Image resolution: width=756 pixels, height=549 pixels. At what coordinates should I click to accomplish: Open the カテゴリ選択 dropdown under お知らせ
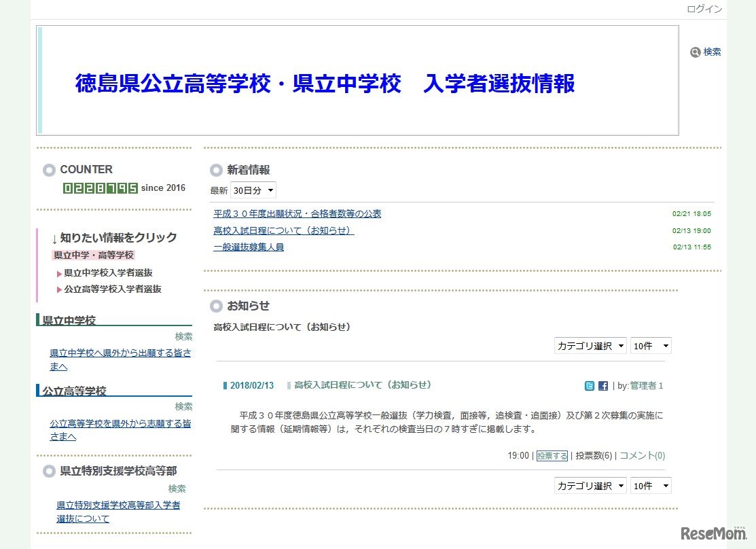[x=590, y=346]
